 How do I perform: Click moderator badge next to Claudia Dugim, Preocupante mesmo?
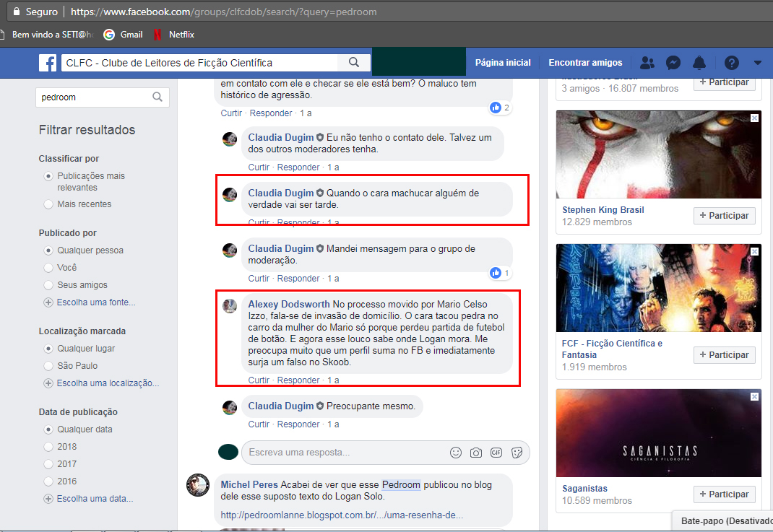tap(320, 406)
